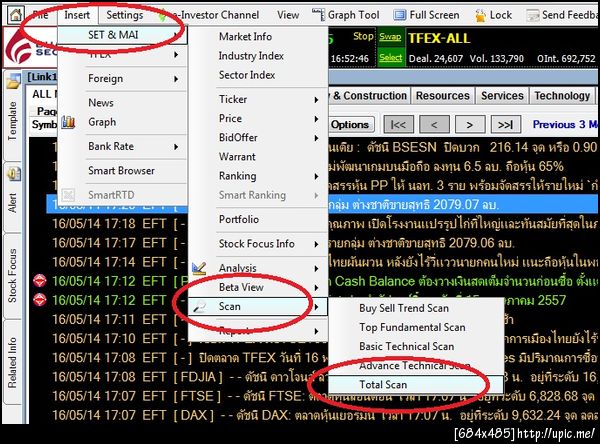Image resolution: width=600 pixels, height=444 pixels.
Task: Open the Stock Focus sidebar tab
Action: tap(12, 276)
